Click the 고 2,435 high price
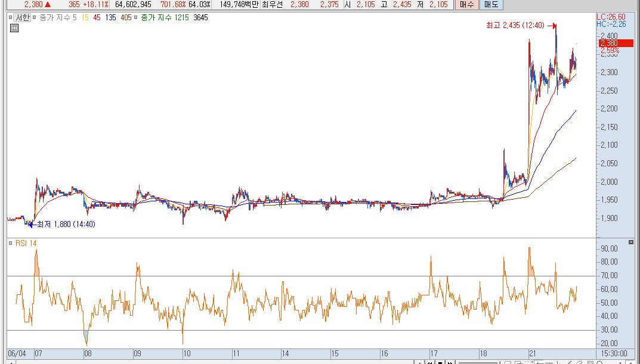This screenshot has height=364, width=640. point(396,5)
